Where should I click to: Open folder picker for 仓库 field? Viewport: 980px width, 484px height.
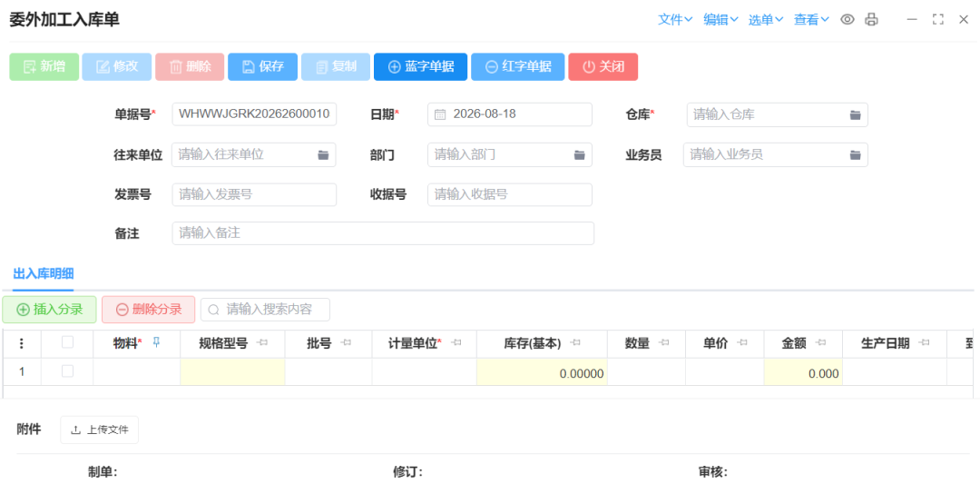point(855,115)
